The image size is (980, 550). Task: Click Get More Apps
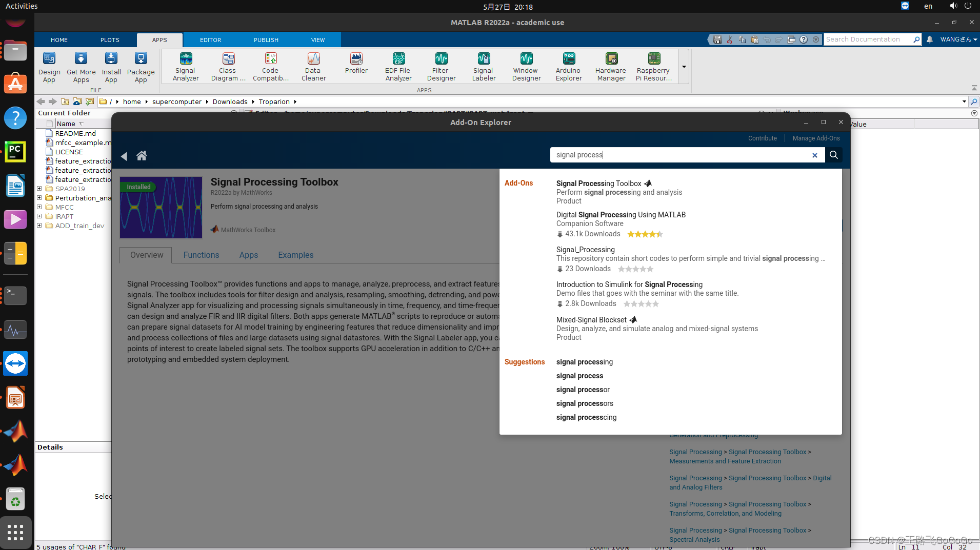click(81, 66)
